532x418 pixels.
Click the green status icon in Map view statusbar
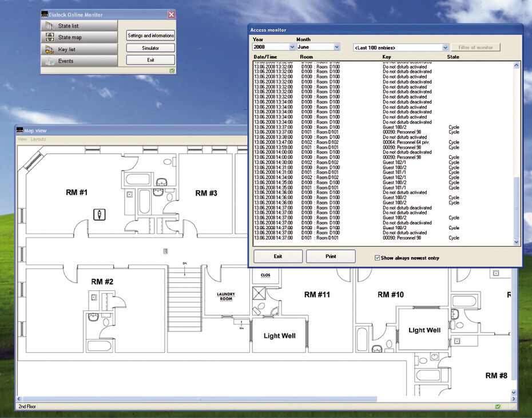coord(498,406)
